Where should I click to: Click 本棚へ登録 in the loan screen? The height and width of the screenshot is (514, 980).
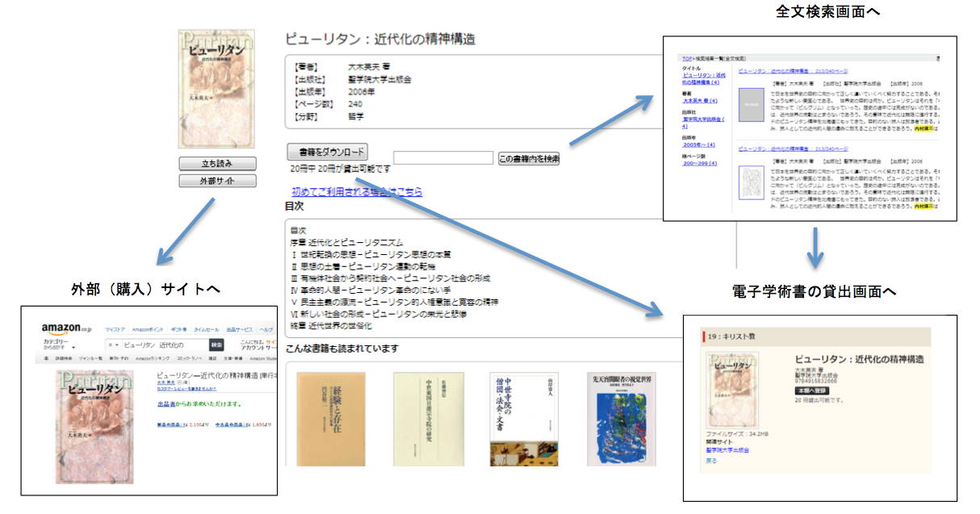812,390
